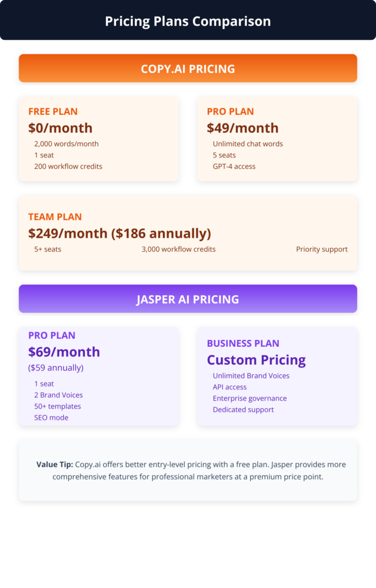The height and width of the screenshot is (588, 376).
Task: Click the $0/month price text
Action: click(x=60, y=128)
